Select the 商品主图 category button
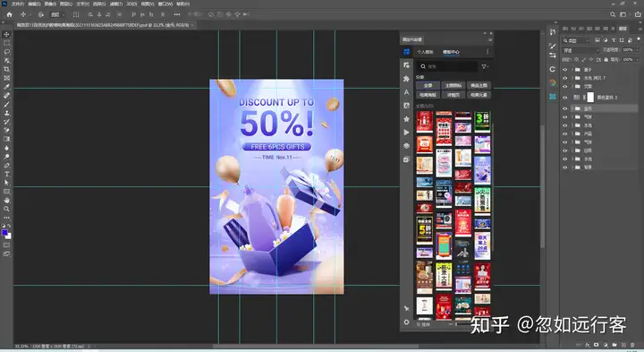 (x=479, y=85)
